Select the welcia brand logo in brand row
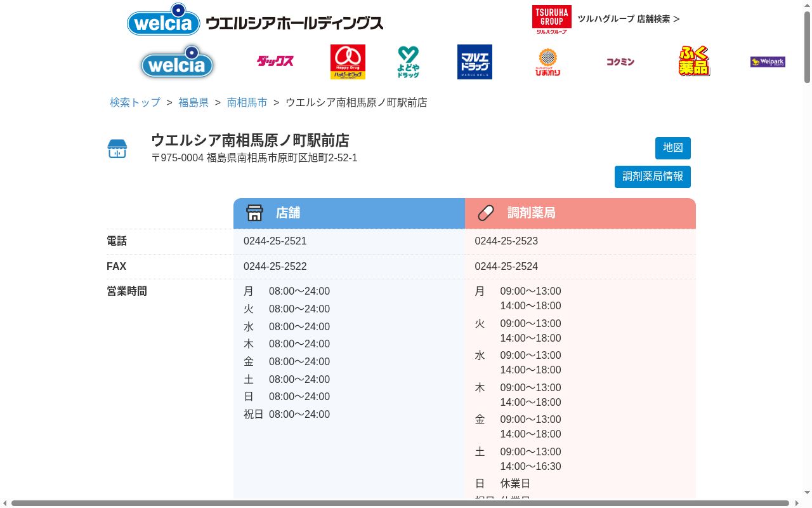Image resolution: width=812 pixels, height=508 pixels. tap(177, 62)
